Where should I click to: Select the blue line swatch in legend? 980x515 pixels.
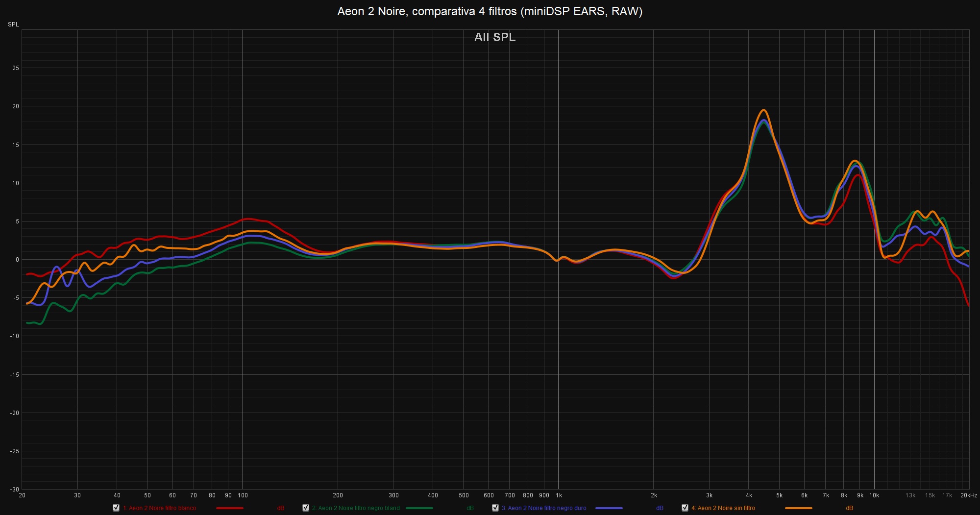(609, 508)
